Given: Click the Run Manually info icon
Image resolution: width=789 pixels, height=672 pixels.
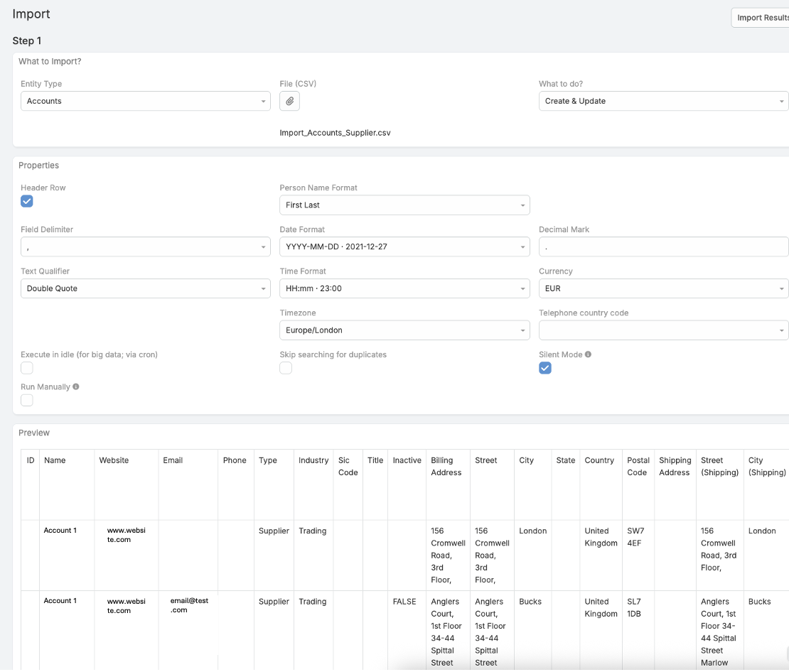Looking at the screenshot, I should (76, 387).
